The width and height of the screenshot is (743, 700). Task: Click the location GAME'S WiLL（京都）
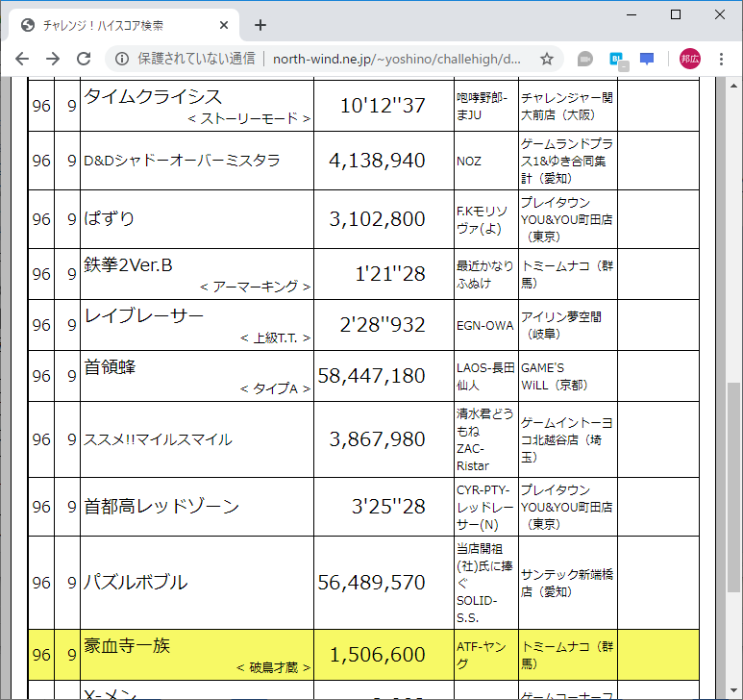(x=555, y=376)
